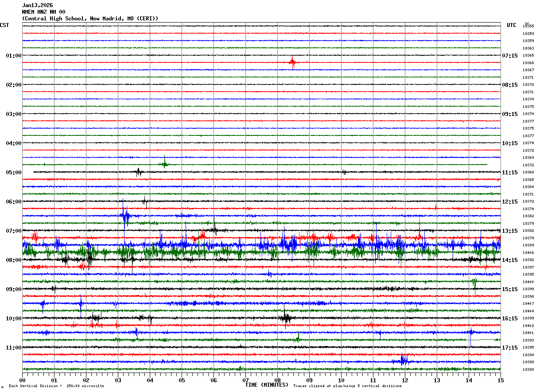
Task: Click minute 12 on the time axis
Action: (x=405, y=380)
